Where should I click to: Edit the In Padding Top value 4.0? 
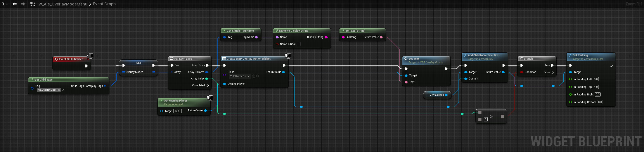point(596,87)
